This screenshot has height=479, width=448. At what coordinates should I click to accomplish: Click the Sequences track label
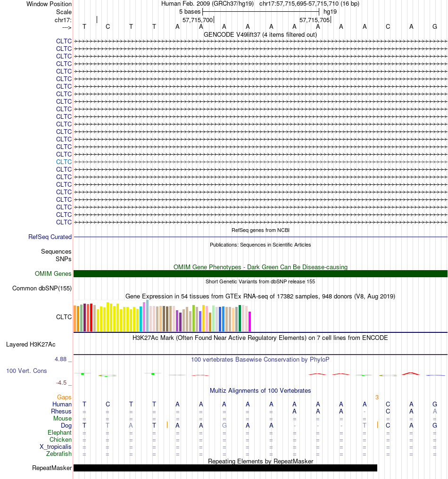pos(56,251)
